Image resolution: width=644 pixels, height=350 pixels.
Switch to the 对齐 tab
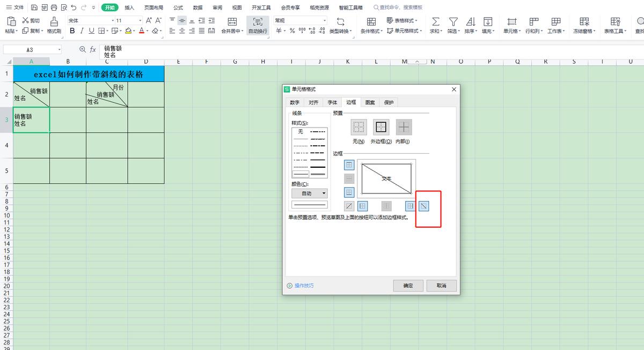[x=313, y=102]
